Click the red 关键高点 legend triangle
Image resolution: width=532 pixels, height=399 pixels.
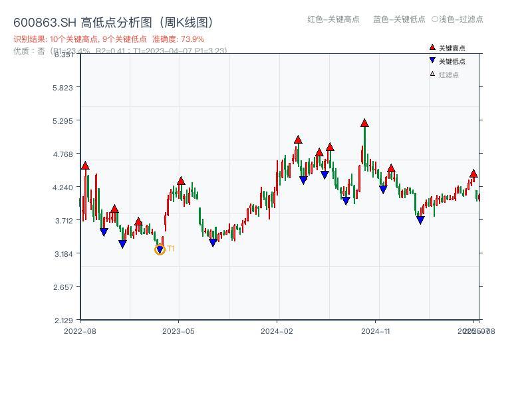432,47
